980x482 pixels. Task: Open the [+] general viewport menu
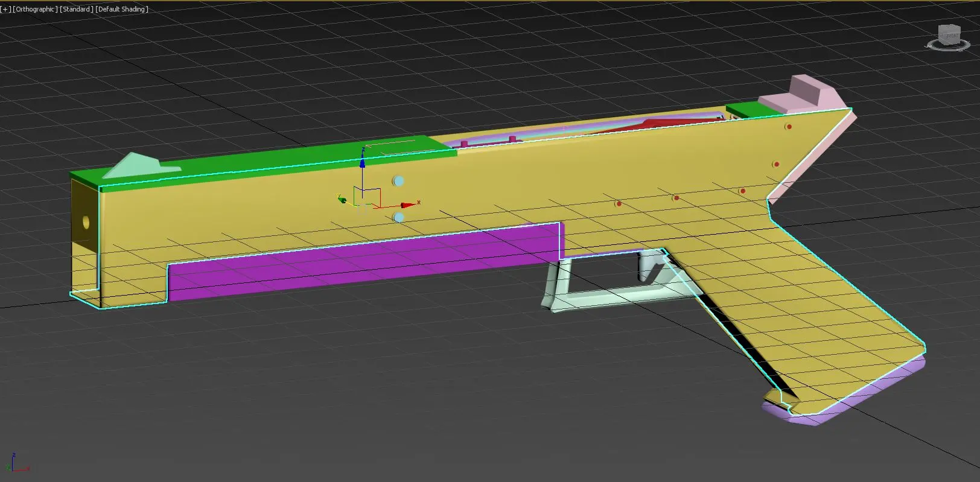click(x=6, y=9)
